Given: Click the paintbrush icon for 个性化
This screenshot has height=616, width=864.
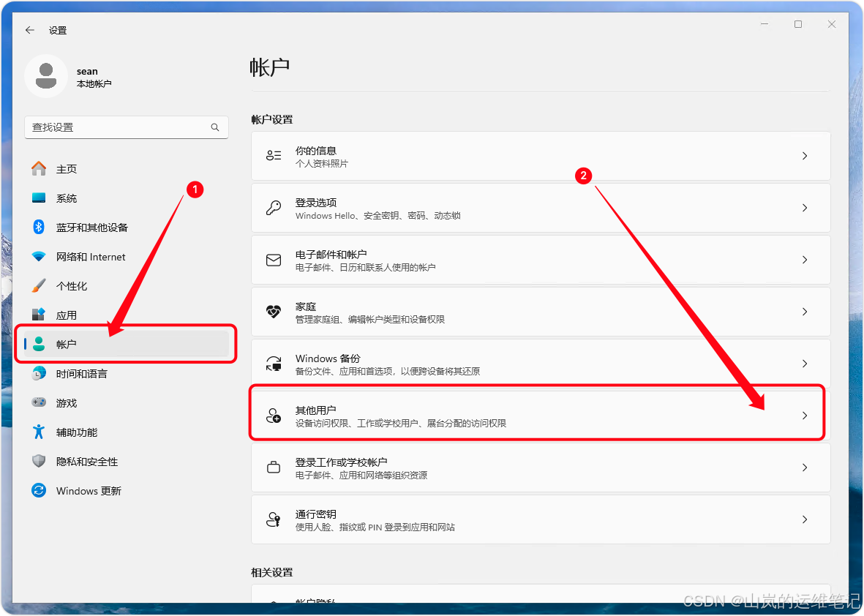Looking at the screenshot, I should point(39,286).
